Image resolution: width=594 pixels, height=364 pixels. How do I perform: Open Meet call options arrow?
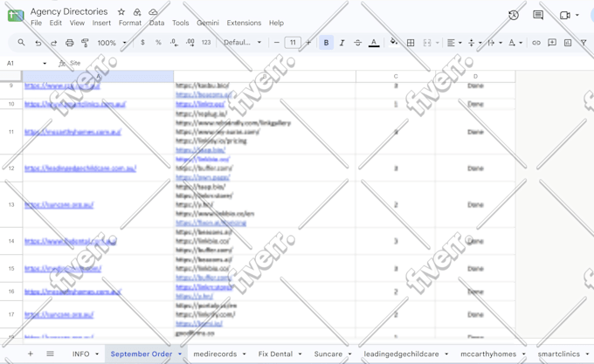(x=577, y=15)
